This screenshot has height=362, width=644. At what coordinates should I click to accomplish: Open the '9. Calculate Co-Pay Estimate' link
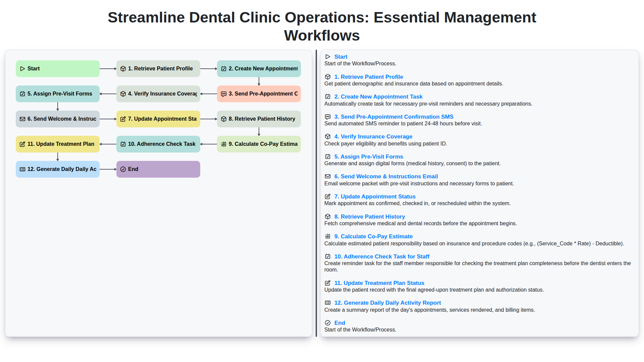[373, 236]
